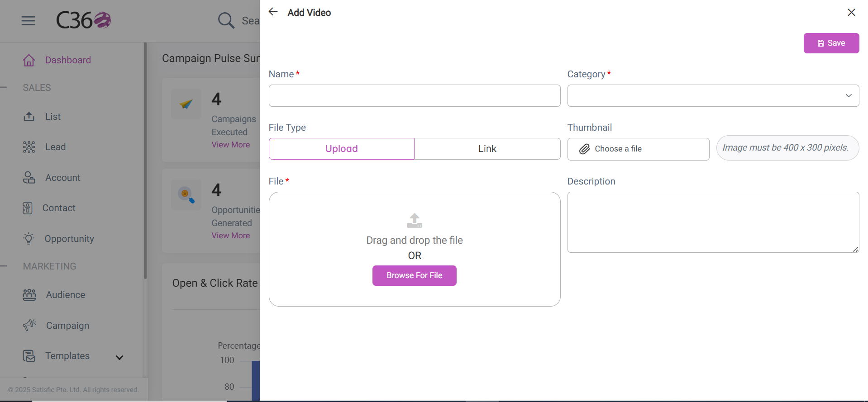Screen dimensions: 868x402
Task: Click the paperclip attachment icon
Action: click(x=585, y=149)
